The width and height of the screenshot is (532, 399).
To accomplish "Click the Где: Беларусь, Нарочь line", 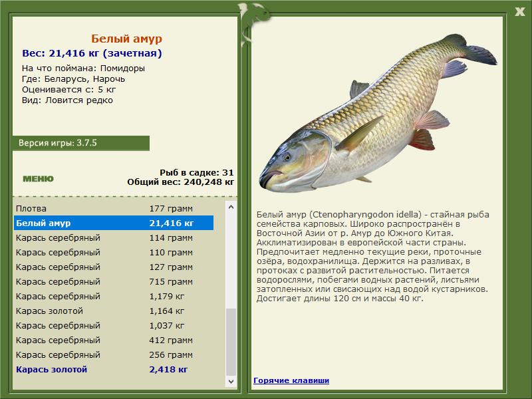I will click(73, 79).
